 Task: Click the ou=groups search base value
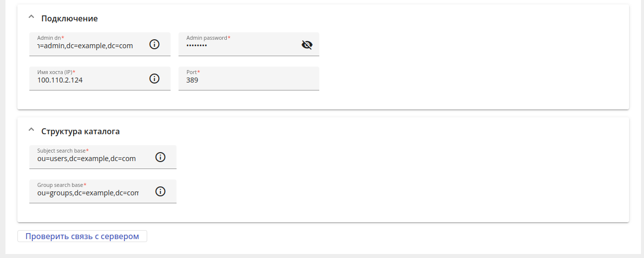coord(88,193)
